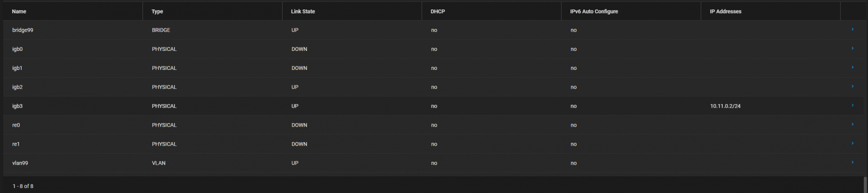The image size is (868, 193).
Task: Sort by the Link State column header
Action: pyautogui.click(x=303, y=11)
